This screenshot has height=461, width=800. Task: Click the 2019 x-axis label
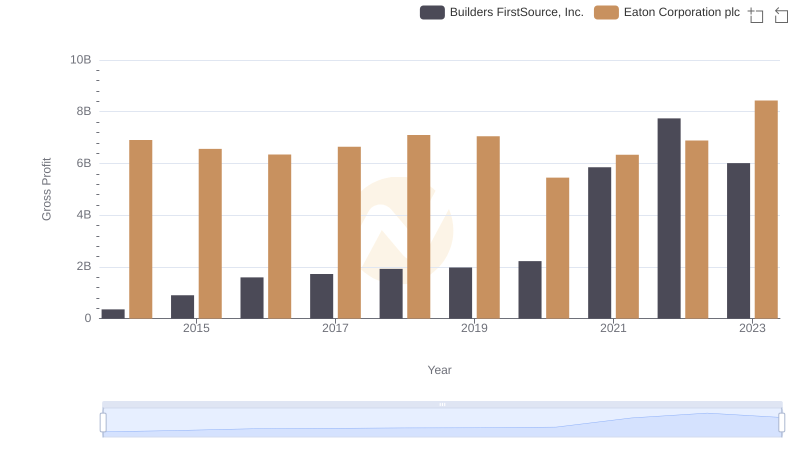(x=474, y=328)
